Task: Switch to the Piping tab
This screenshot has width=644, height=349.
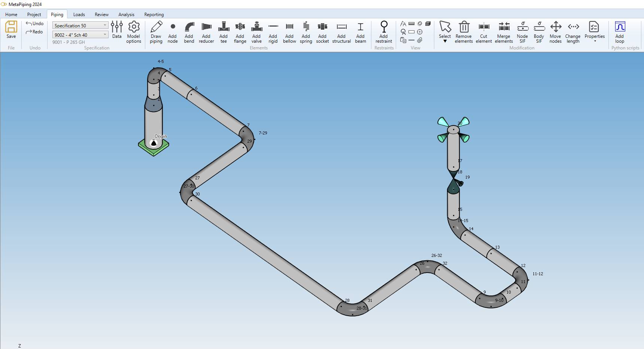Action: click(57, 14)
